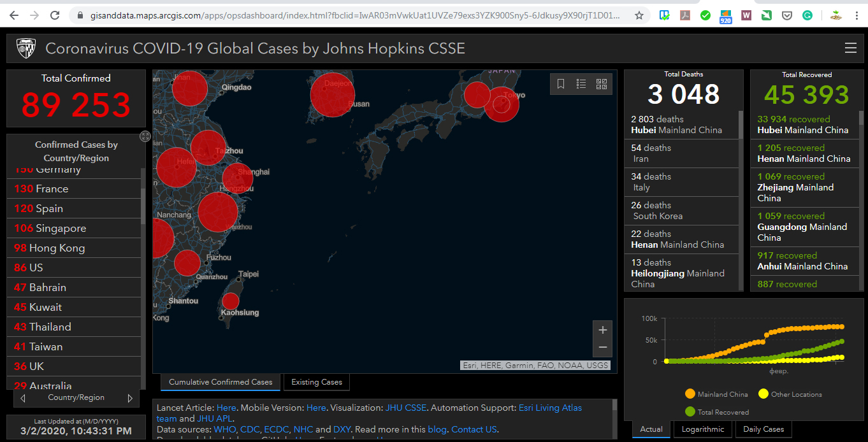Go back in browser history

coord(14,15)
